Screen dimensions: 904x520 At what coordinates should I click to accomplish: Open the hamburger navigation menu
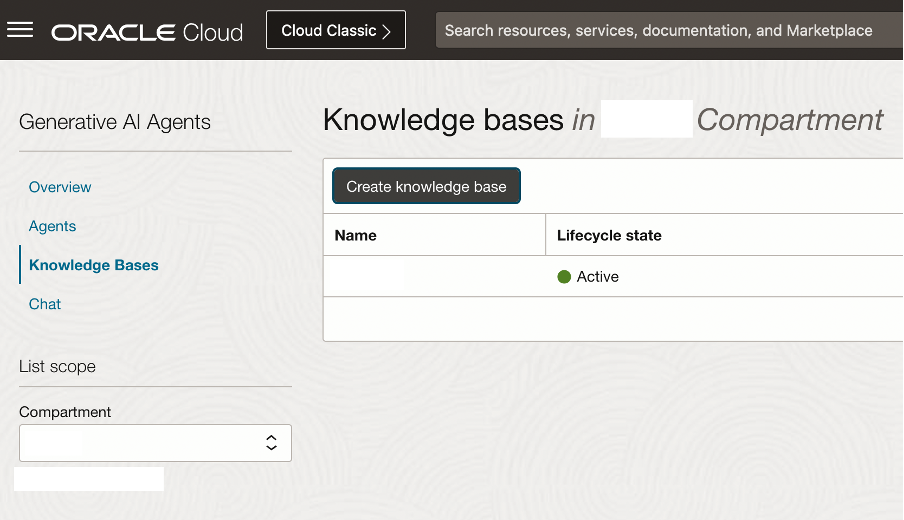pos(20,30)
